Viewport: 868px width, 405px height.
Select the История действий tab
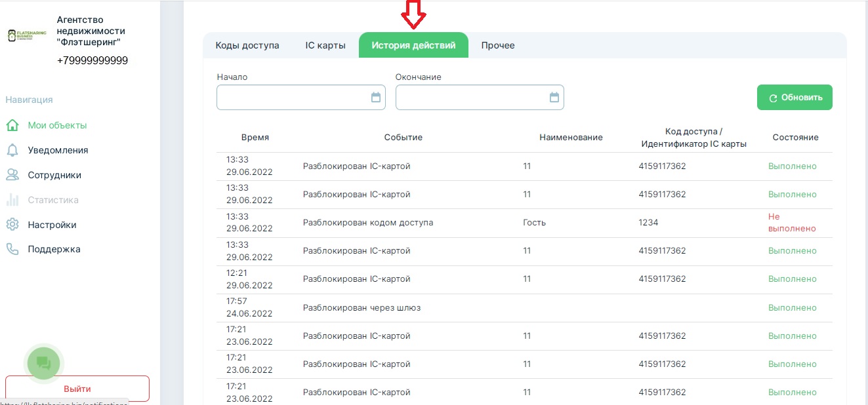coord(413,45)
